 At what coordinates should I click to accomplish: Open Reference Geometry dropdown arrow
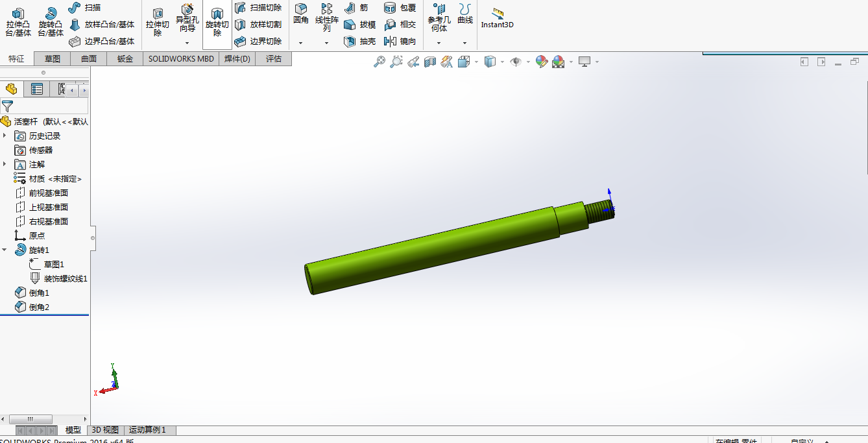point(439,43)
